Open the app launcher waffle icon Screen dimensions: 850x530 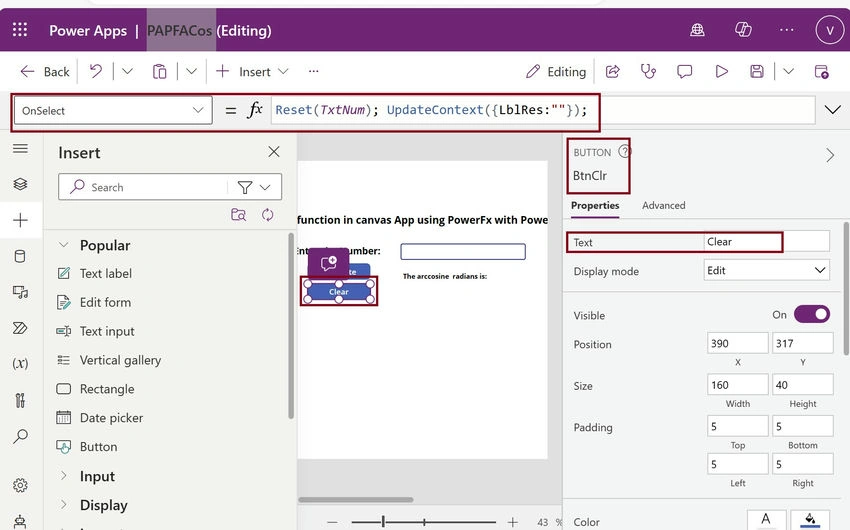20,30
